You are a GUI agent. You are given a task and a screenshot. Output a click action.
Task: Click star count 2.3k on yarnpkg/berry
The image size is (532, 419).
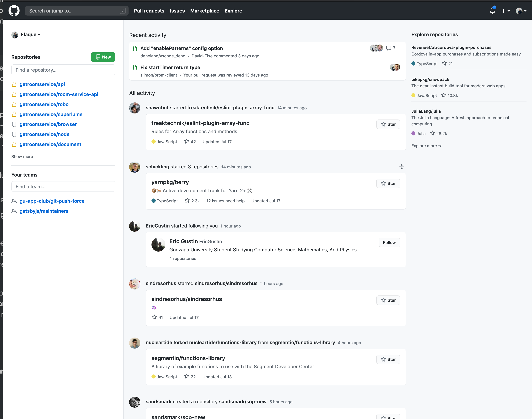(x=192, y=201)
